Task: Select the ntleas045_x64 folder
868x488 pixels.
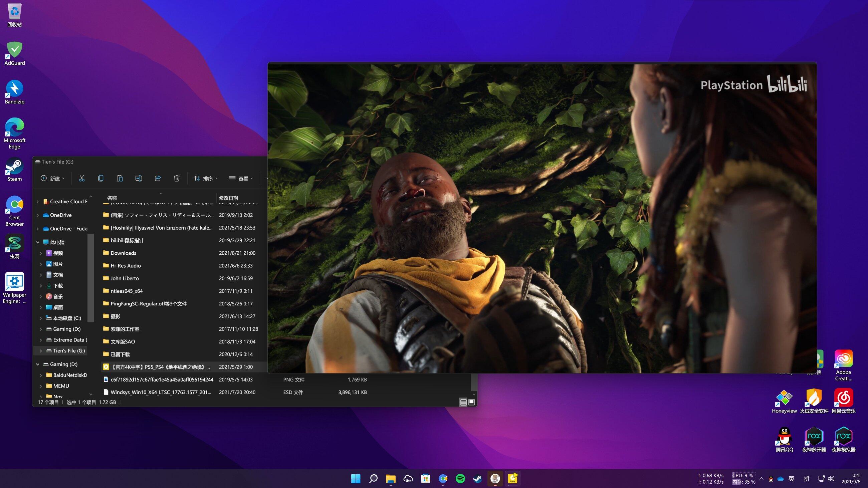Action: (184, 291)
